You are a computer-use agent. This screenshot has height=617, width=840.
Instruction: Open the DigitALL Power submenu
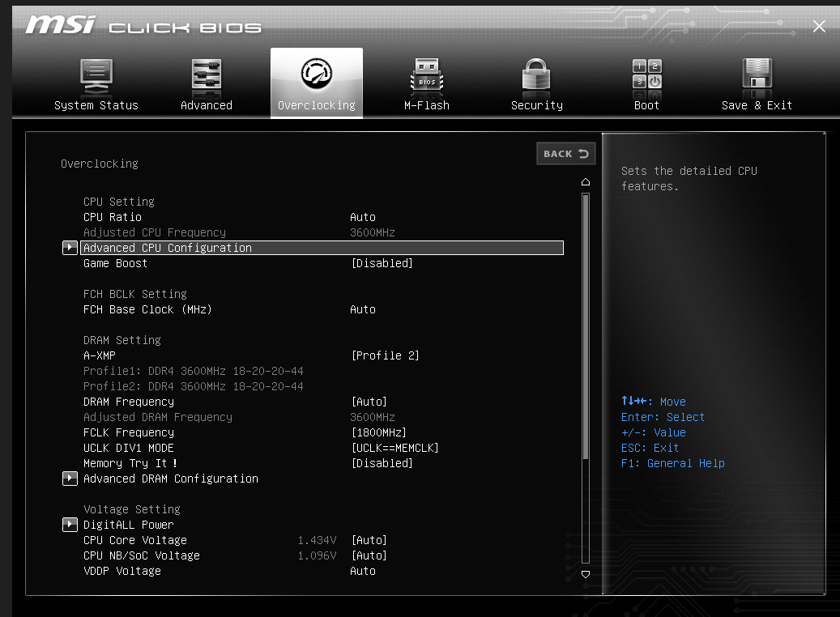(x=129, y=525)
